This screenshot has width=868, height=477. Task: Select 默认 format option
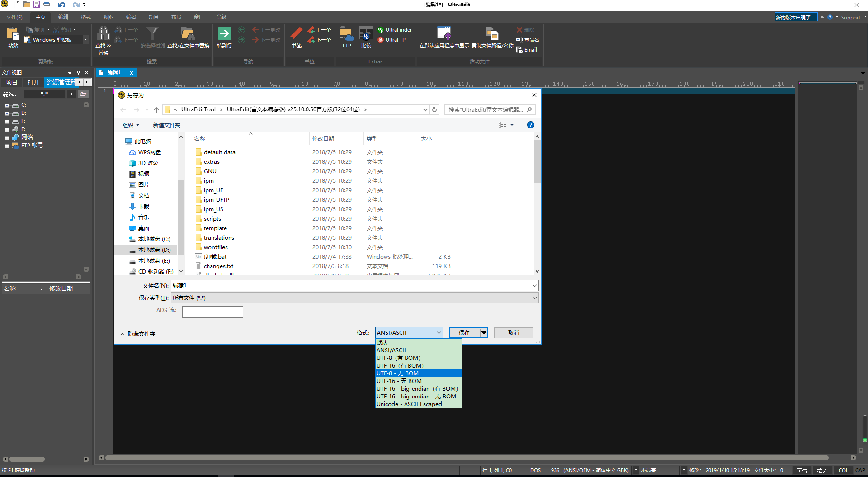pos(419,343)
